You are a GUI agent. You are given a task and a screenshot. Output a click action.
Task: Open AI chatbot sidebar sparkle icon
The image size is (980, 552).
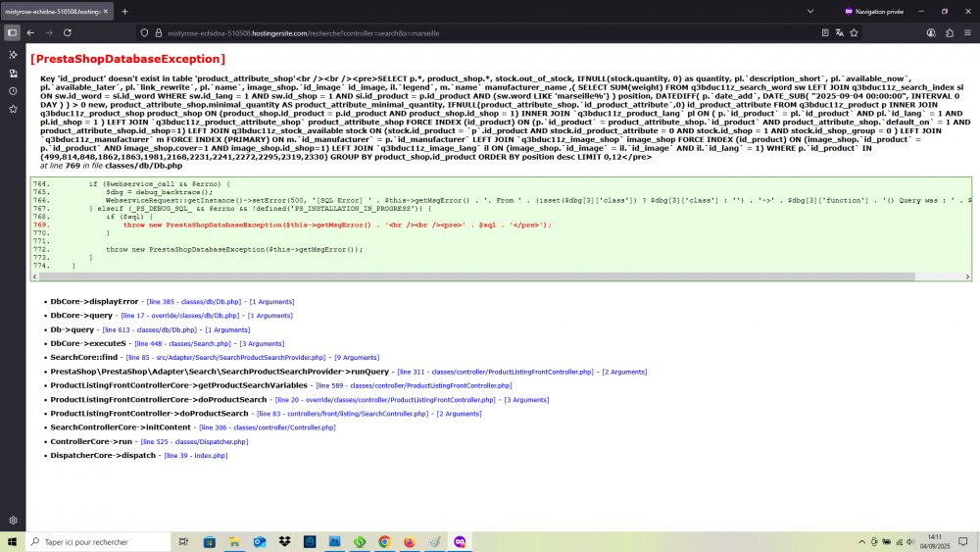pyautogui.click(x=13, y=55)
